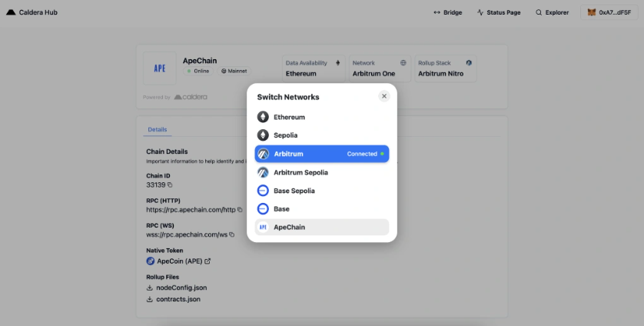Click the Status Page pulse icon
This screenshot has height=326, width=644.
pos(480,12)
